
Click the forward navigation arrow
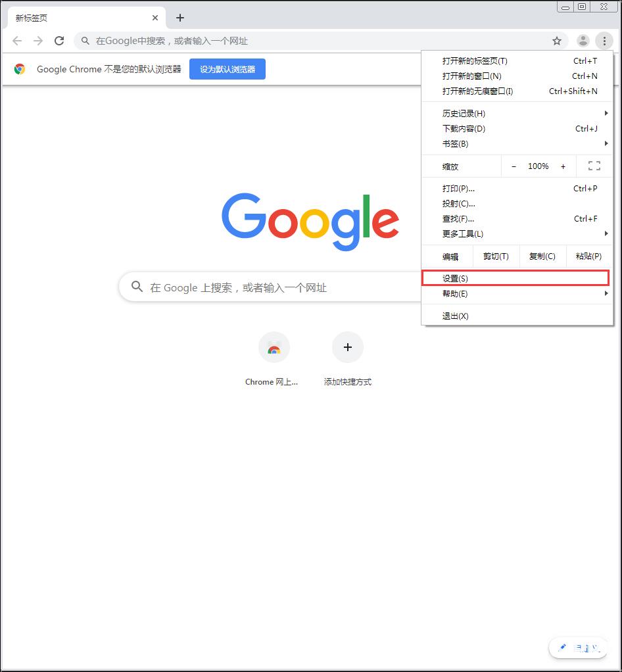(38, 41)
